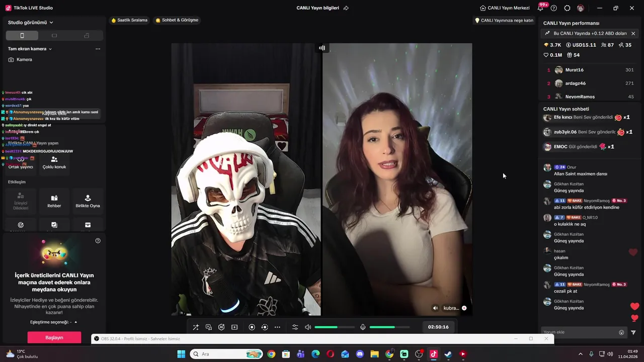This screenshot has height=362, width=644.
Task: Click the CANLI Yayınınıza neşe katın tip
Action: [x=504, y=21]
